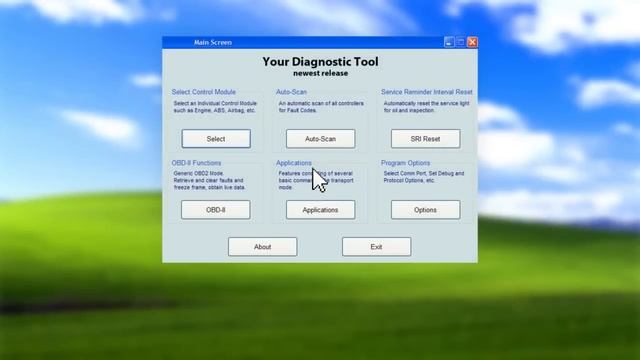This screenshot has width=640, height=360.
Task: Click the disabled maximize window button
Action: tap(461, 42)
